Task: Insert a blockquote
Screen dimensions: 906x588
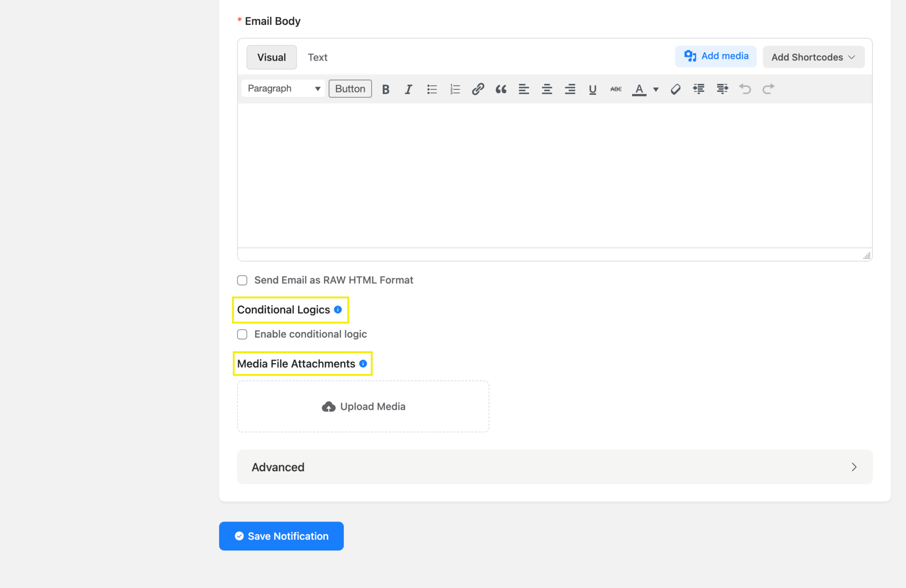Action: tap(501, 89)
